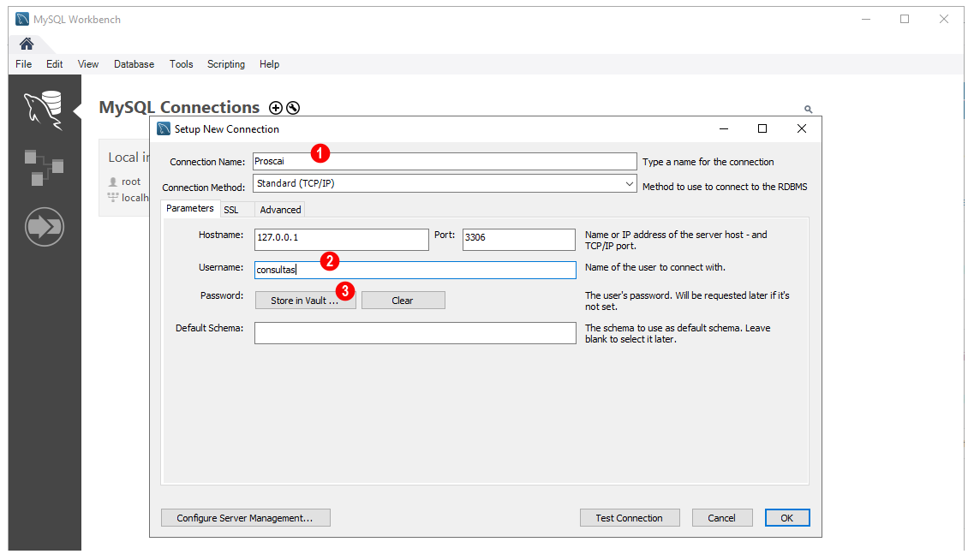Close the MySQL Workbench window
Viewport: 974px width, 560px height.
click(x=943, y=19)
